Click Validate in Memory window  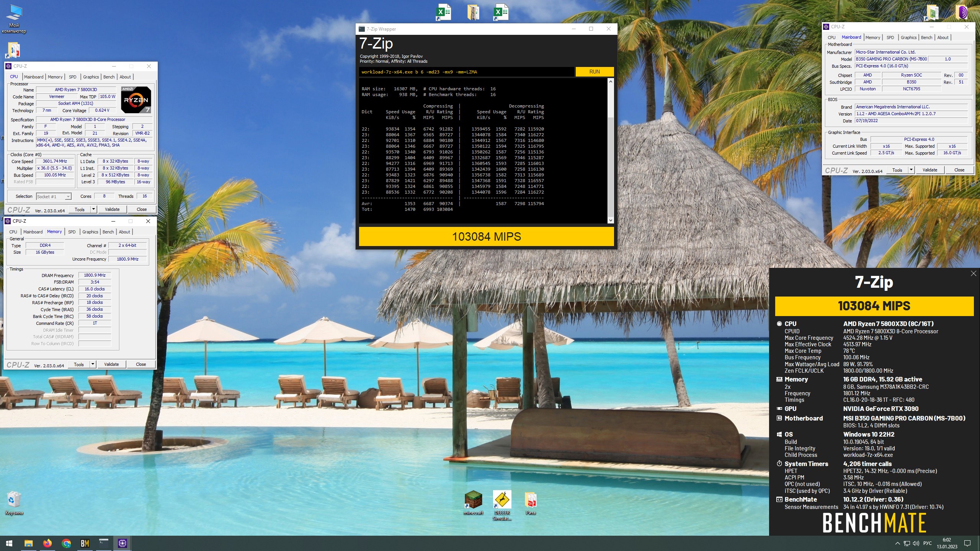pos(111,364)
